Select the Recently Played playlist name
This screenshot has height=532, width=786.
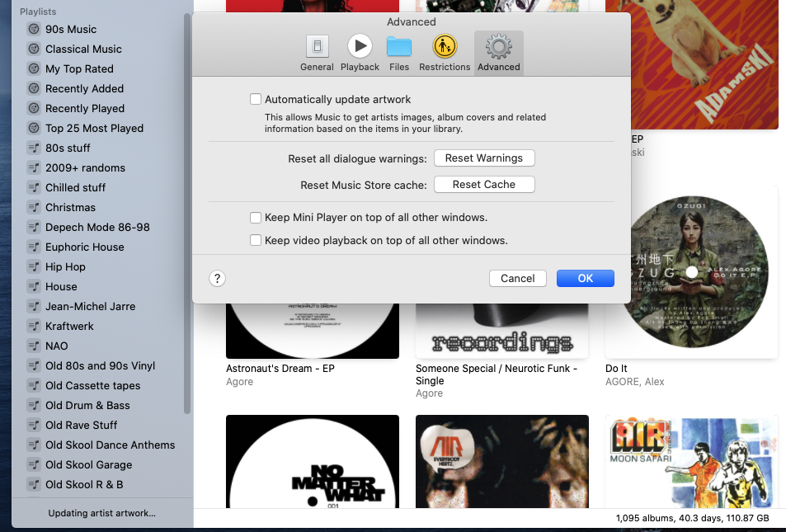85,108
